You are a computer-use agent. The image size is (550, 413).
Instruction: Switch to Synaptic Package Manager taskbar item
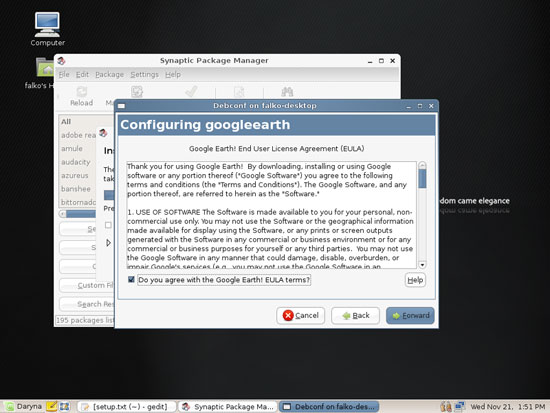click(228, 407)
